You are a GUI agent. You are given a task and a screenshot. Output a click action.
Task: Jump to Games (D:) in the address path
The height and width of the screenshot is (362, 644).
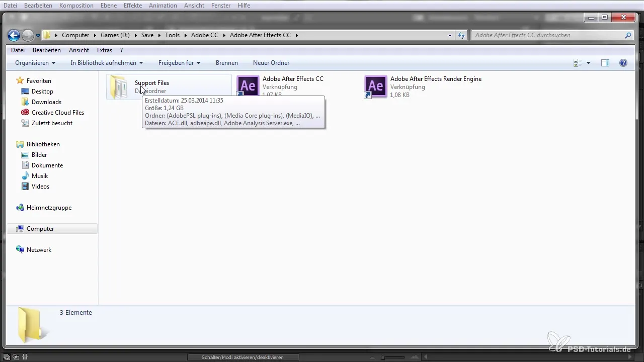[x=115, y=35]
